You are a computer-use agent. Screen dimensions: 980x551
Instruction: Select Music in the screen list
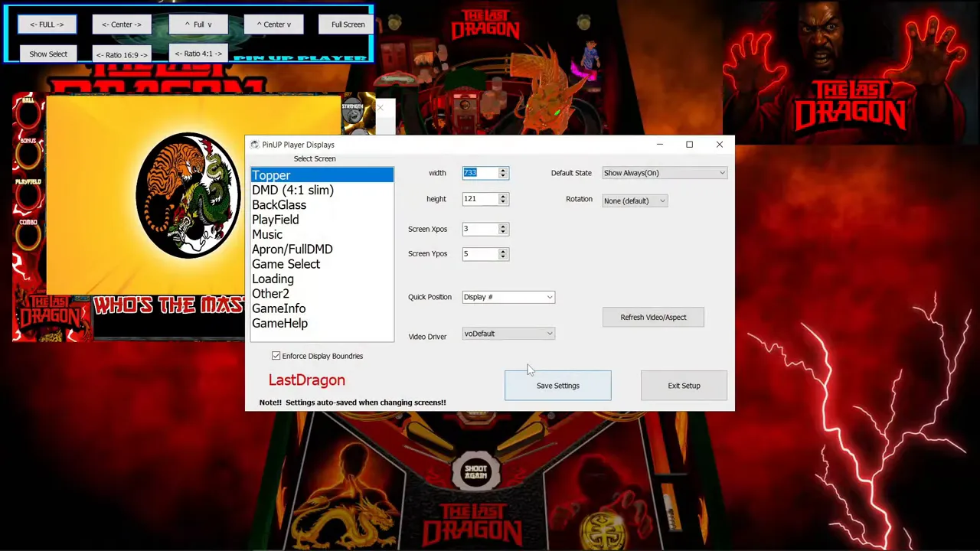click(x=322, y=234)
